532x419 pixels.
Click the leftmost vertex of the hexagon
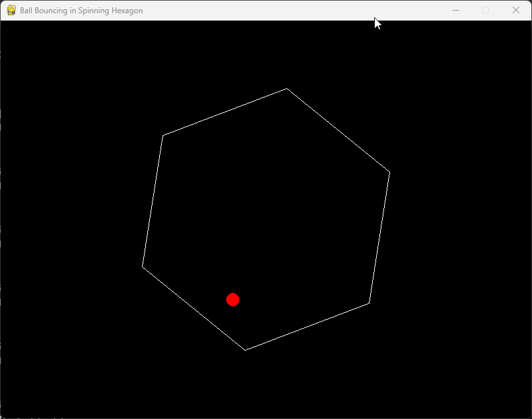[142, 267]
